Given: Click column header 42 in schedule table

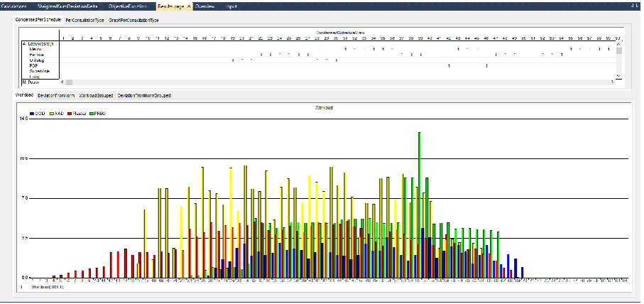Looking at the screenshot, I should [449, 38].
